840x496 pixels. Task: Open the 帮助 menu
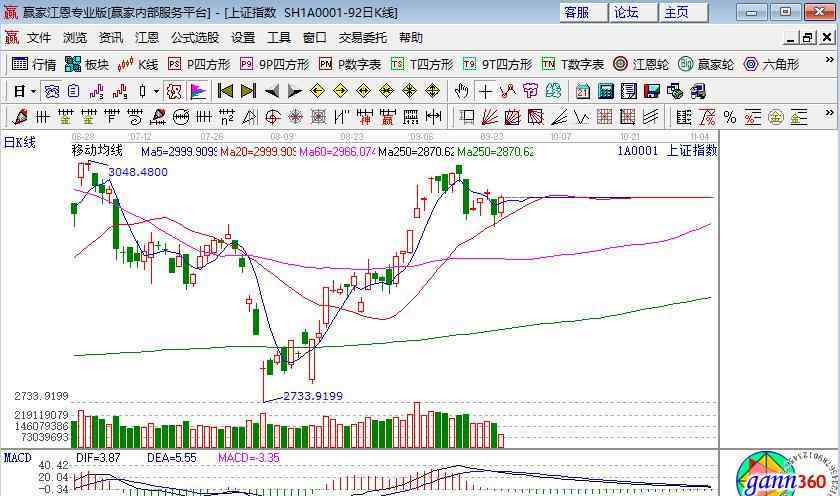coord(411,38)
